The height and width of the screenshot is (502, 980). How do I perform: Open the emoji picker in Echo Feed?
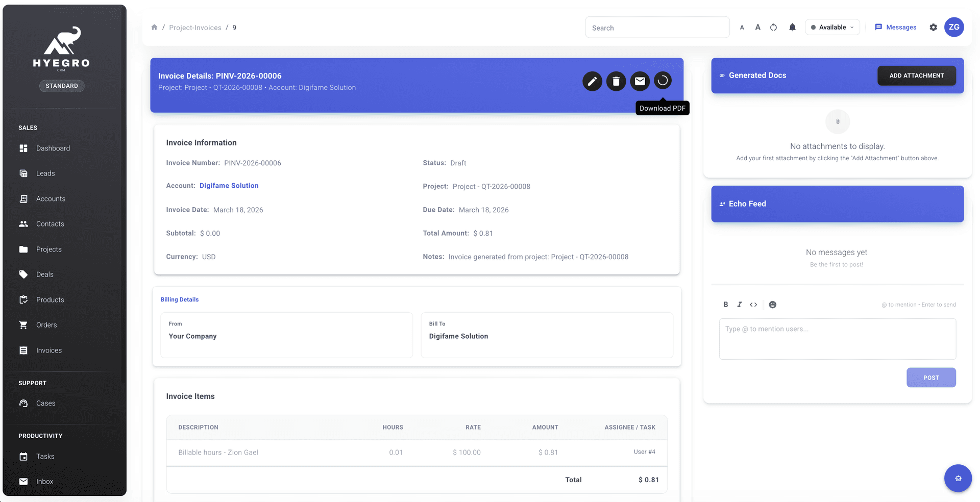point(772,305)
